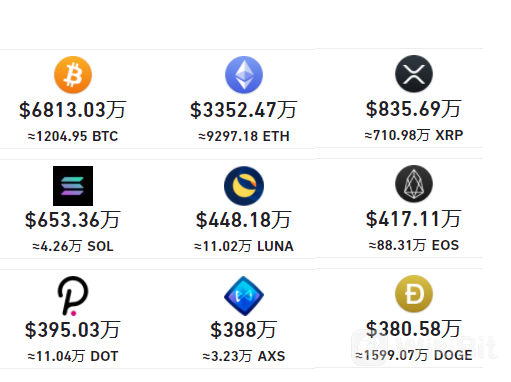This screenshot has height=382, width=511.
Task: Select the Solana logo icon
Action: click(73, 186)
